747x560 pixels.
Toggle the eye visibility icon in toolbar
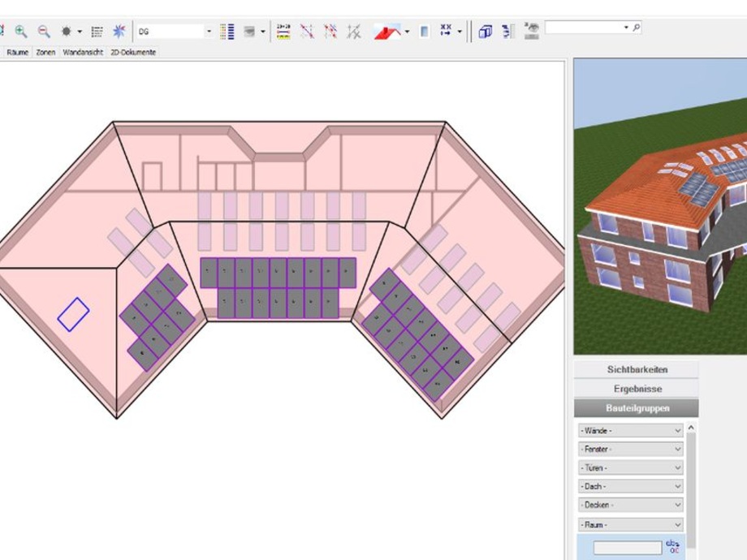point(532,31)
